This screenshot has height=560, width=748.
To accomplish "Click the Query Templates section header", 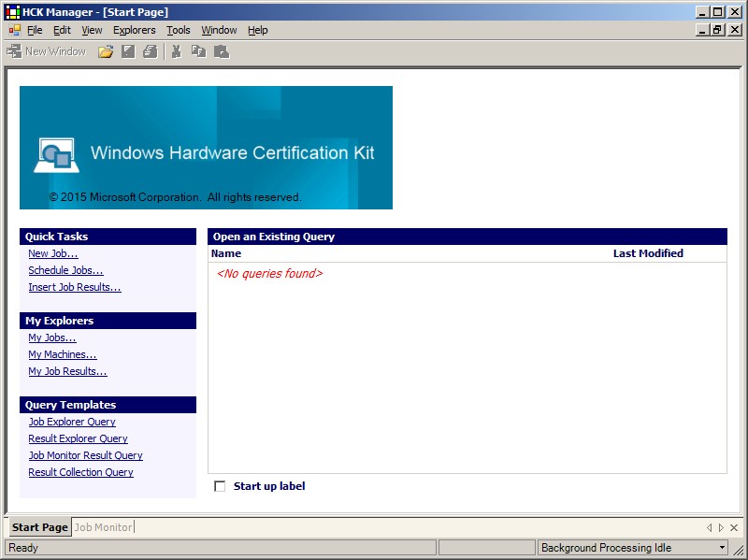I will pos(108,405).
